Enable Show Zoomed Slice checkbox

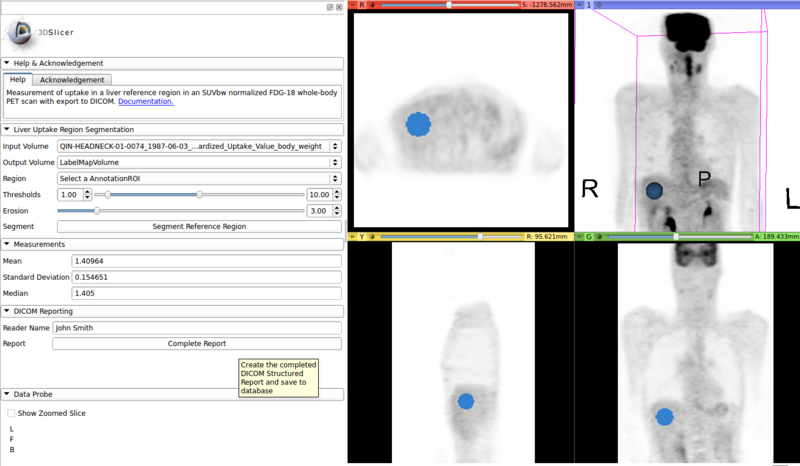12,413
